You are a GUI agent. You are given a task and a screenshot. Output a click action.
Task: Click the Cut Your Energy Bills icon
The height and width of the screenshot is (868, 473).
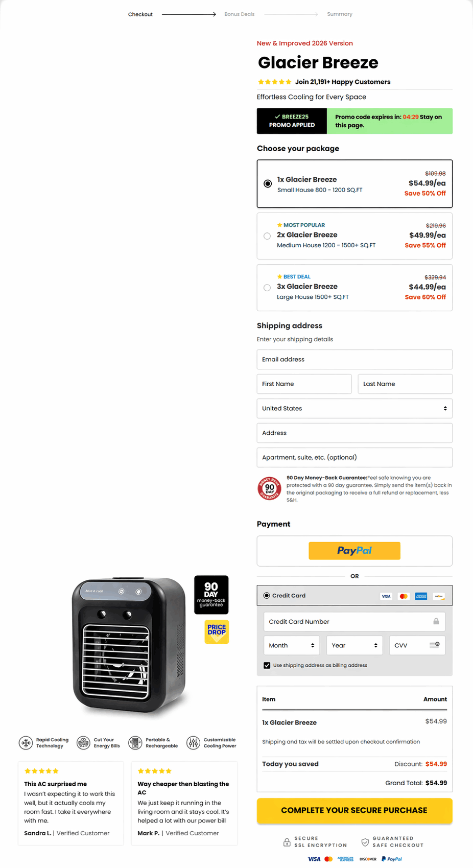(x=83, y=743)
